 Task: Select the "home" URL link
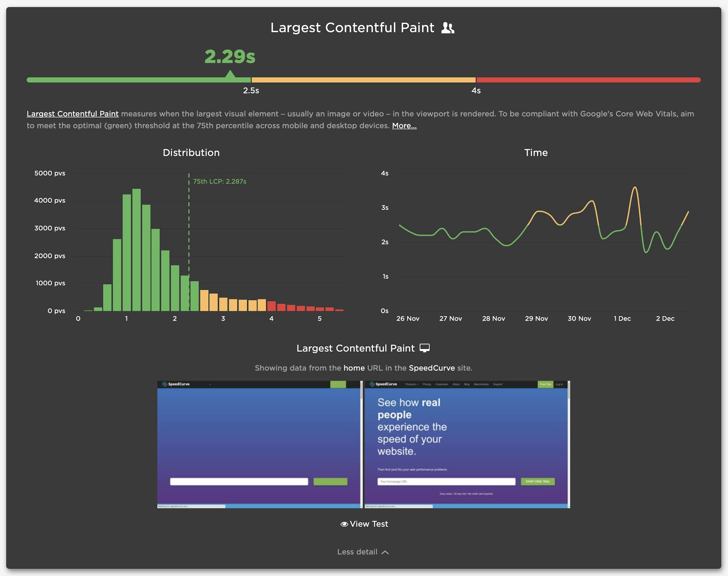point(354,368)
